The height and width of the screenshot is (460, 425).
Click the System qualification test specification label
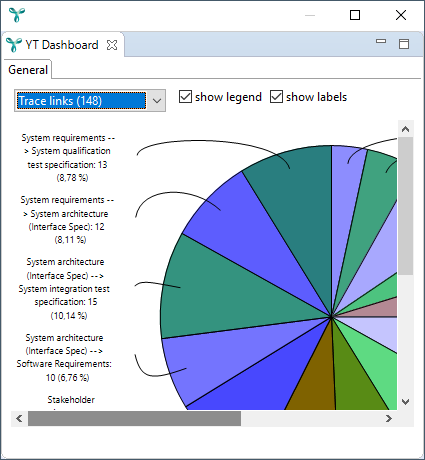click(x=68, y=158)
